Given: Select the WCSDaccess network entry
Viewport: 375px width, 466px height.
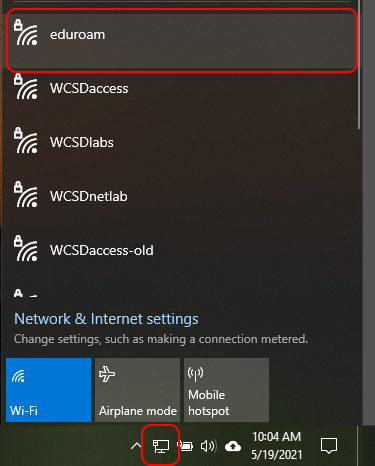Looking at the screenshot, I should click(182, 89).
